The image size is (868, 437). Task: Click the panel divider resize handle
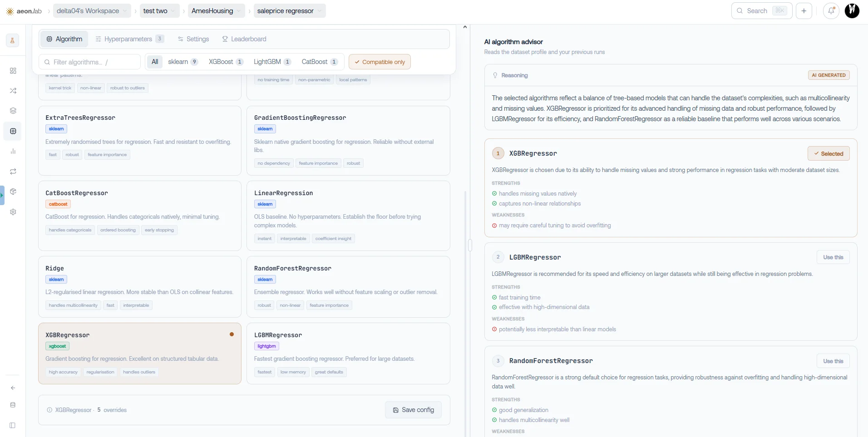(470, 246)
